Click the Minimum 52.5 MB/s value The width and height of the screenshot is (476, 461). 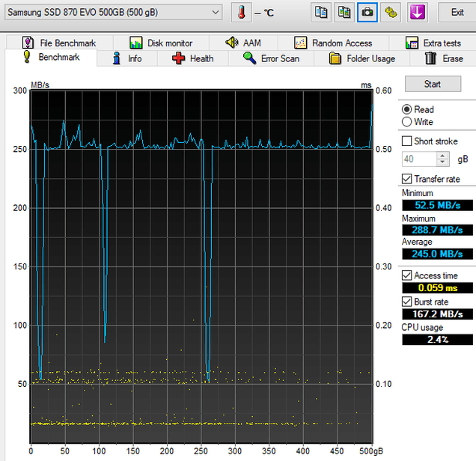437,205
